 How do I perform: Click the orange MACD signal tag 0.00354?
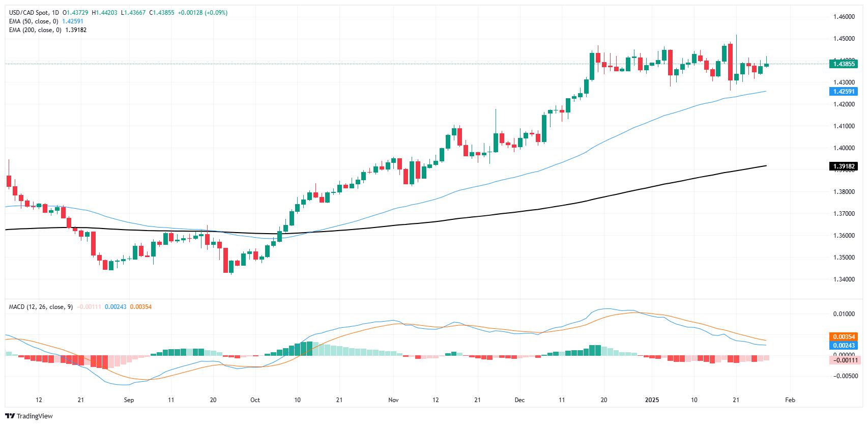coord(843,337)
